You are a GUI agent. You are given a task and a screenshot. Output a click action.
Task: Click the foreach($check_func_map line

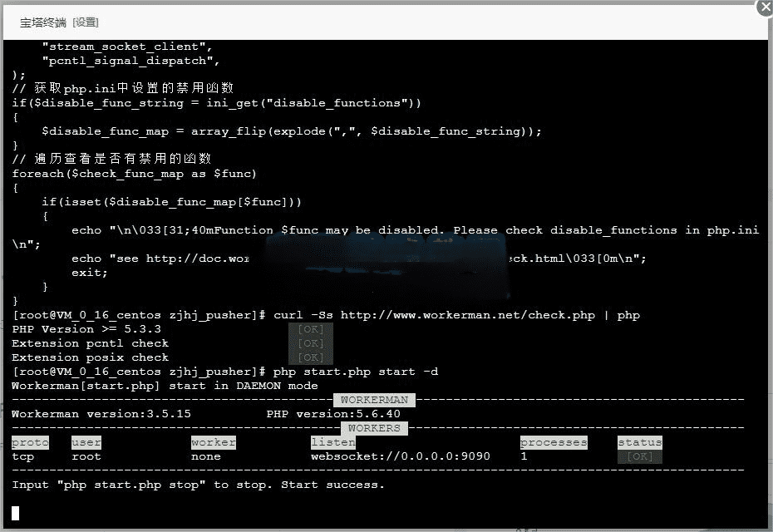(x=134, y=174)
